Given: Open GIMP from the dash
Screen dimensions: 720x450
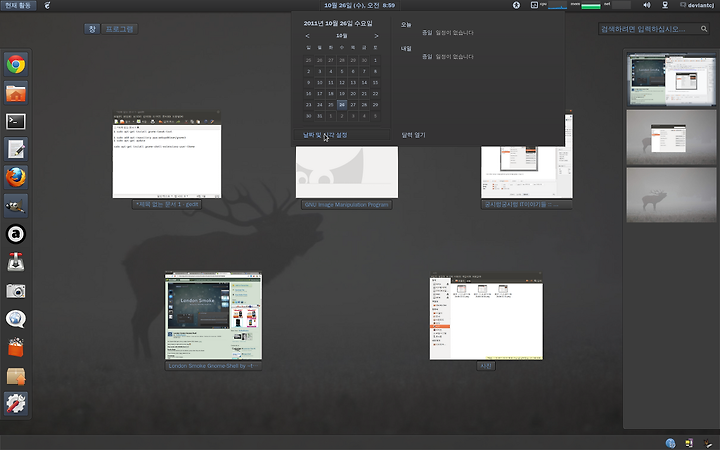Looking at the screenshot, I should point(16,206).
